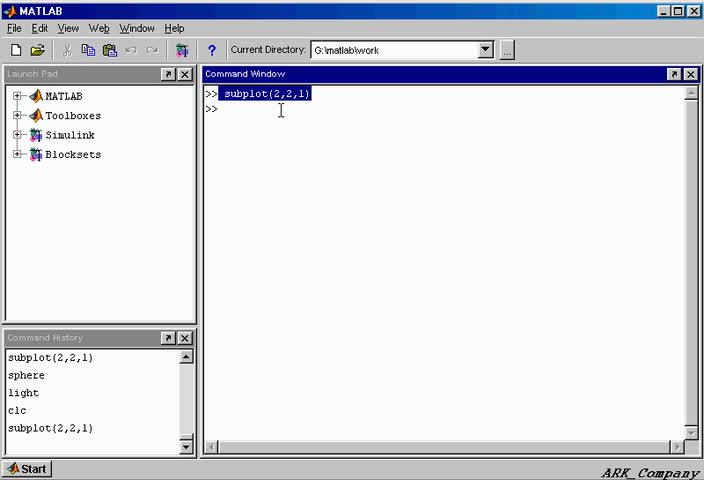This screenshot has width=704, height=480.
Task: Click the Command Window scroll right arrow
Action: pyautogui.click(x=677, y=446)
